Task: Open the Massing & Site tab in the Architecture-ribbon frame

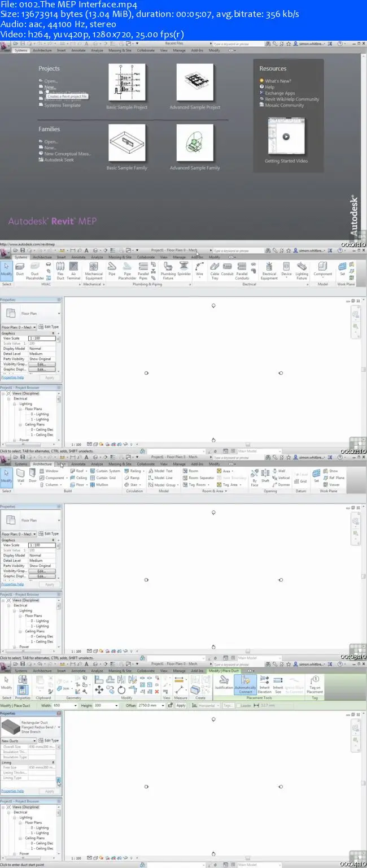Action: tap(120, 464)
